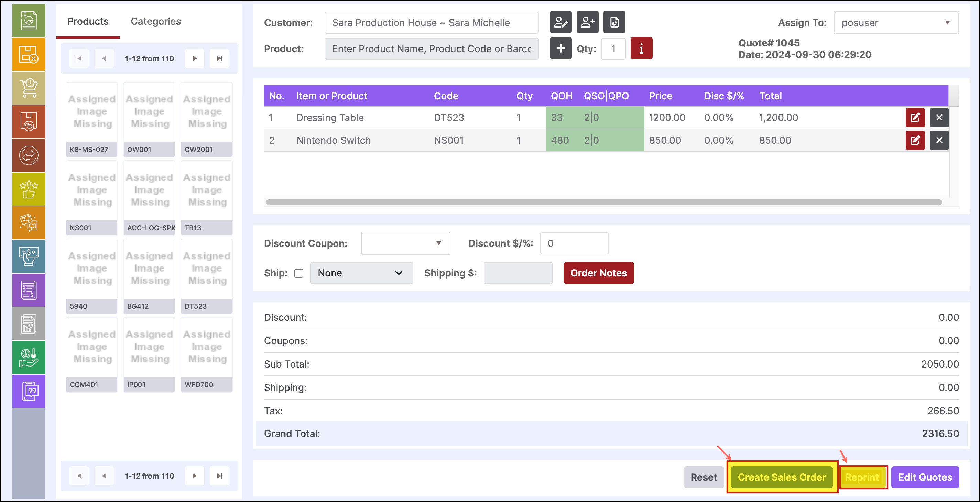Click the Discount $/% input field
The height and width of the screenshot is (502, 980).
[575, 243]
